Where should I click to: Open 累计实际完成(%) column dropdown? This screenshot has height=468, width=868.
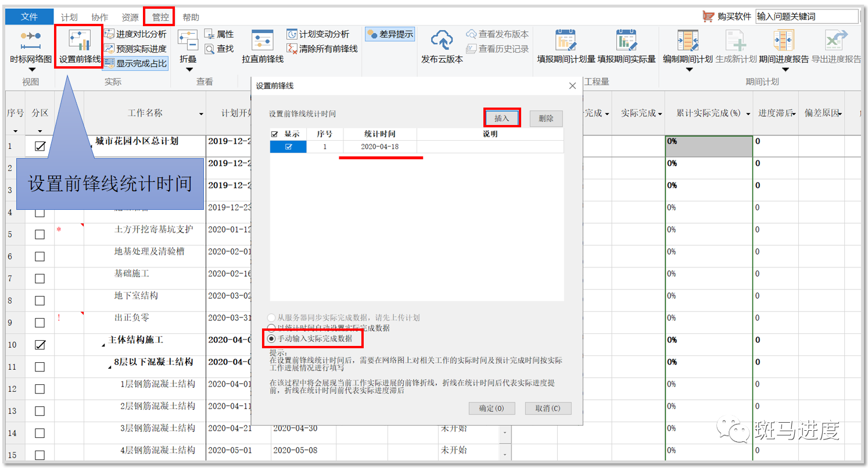click(748, 114)
